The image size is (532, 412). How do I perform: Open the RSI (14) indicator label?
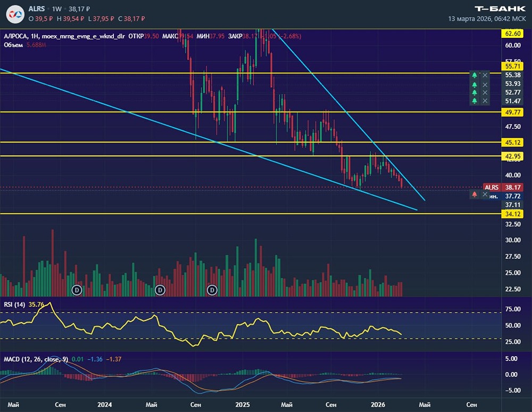click(x=14, y=304)
